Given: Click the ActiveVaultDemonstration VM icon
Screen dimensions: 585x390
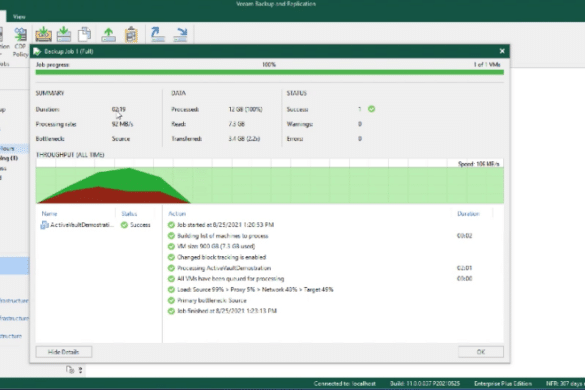Looking at the screenshot, I should [44, 225].
